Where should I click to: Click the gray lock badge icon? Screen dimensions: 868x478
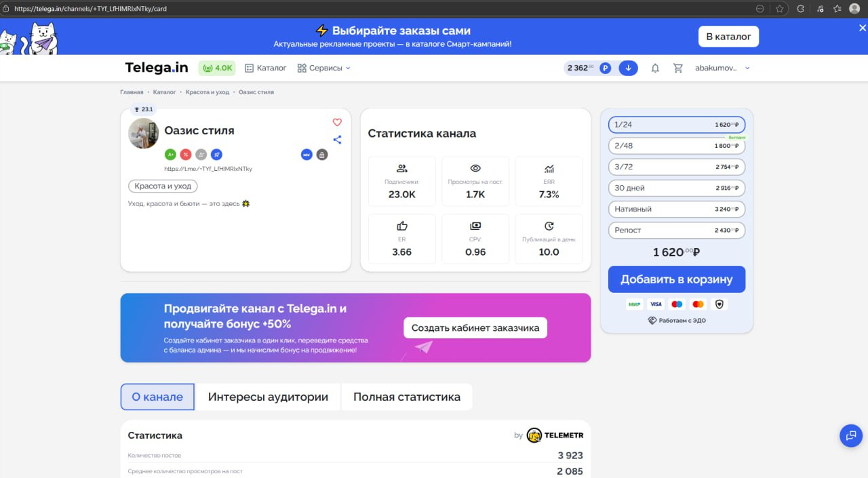322,155
